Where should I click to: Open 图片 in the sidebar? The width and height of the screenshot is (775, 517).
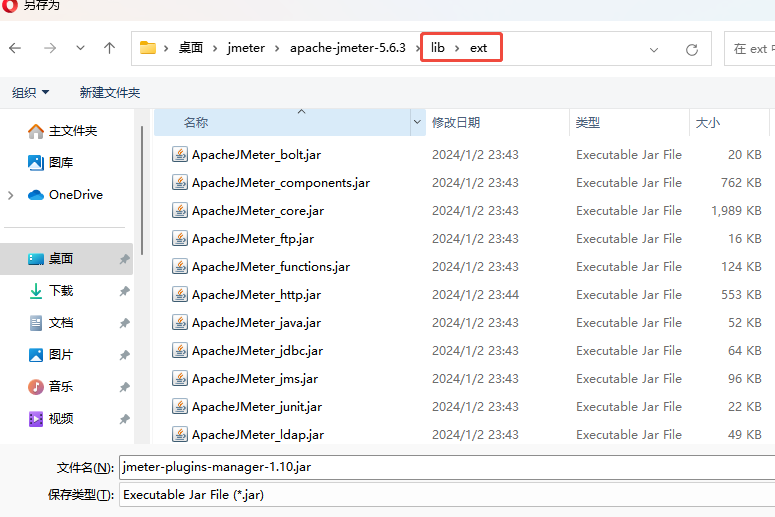coord(50,355)
